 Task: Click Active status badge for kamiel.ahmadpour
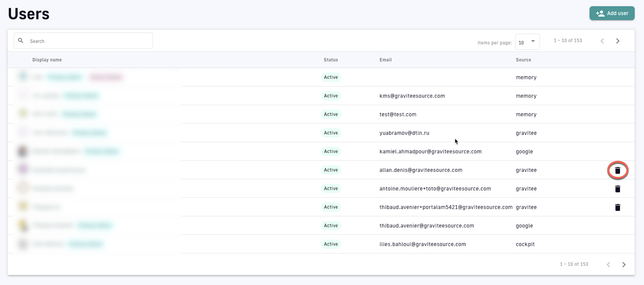[x=331, y=151]
